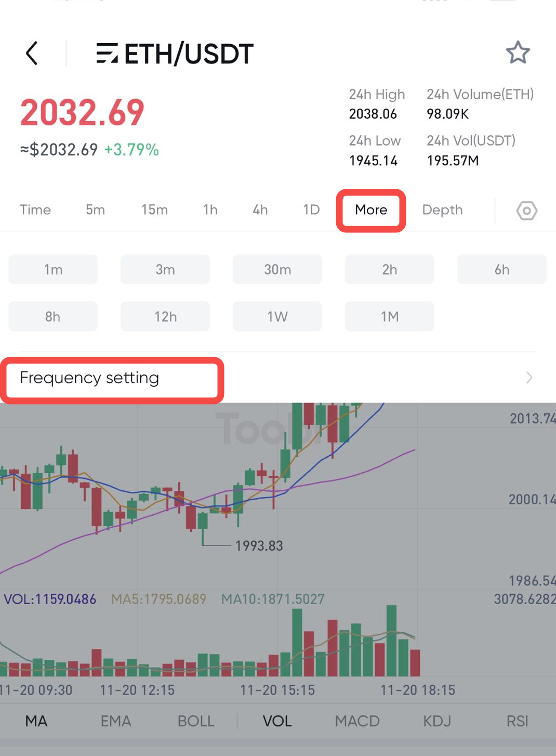Screen dimensions: 556x756
Task: Enable the BOLL overlay indicator
Action: point(196,721)
